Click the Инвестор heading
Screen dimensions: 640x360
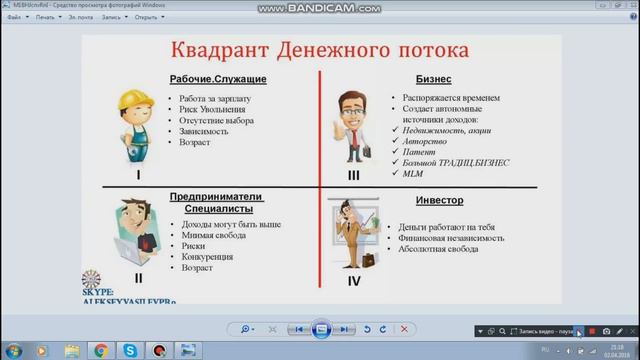point(440,200)
